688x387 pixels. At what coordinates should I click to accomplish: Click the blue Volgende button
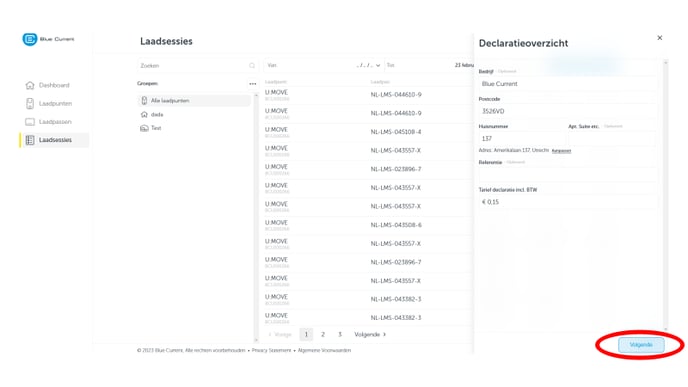click(x=641, y=345)
